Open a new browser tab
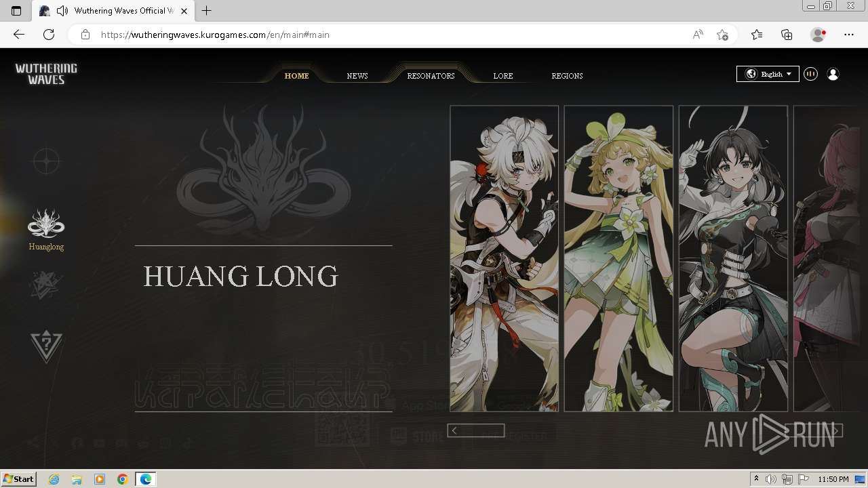Screen dimensions: 868x488 [x=207, y=11]
